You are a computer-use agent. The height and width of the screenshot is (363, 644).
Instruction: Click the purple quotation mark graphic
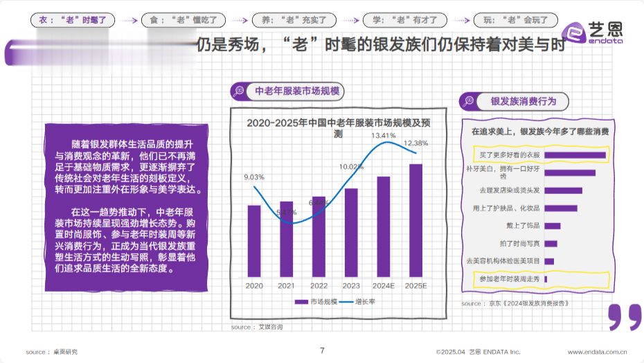pyautogui.click(x=625, y=317)
